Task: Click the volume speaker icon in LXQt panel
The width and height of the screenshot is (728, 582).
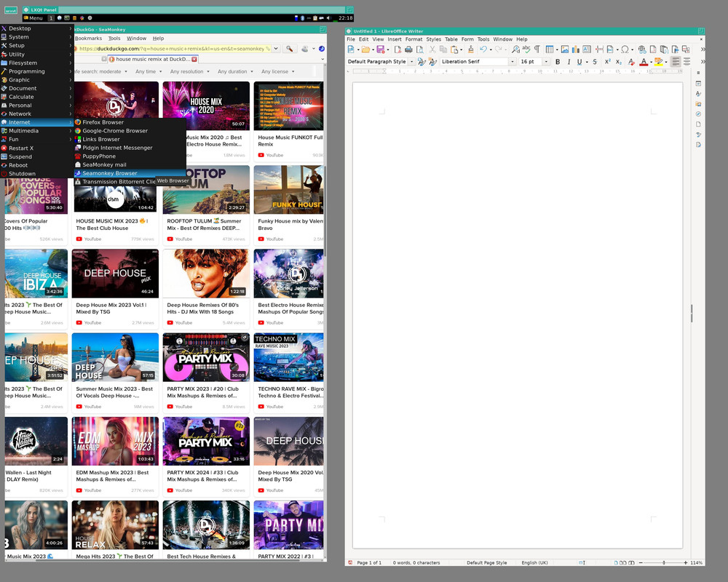Action: tap(329, 18)
